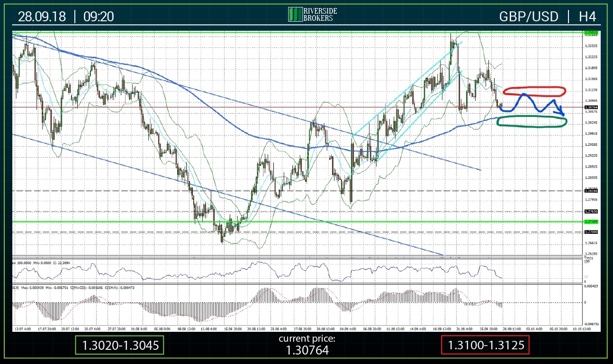The height and width of the screenshot is (364, 613).
Task: Click the -0.006751 MACD scale value
Action: [592, 324]
